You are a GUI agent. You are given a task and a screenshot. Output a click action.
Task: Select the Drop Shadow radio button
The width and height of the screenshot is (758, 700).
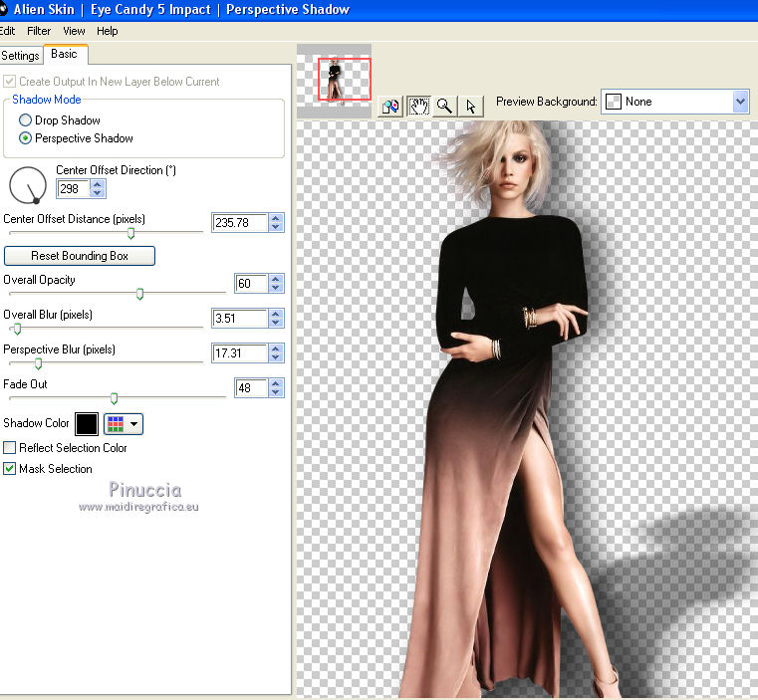click(x=25, y=120)
